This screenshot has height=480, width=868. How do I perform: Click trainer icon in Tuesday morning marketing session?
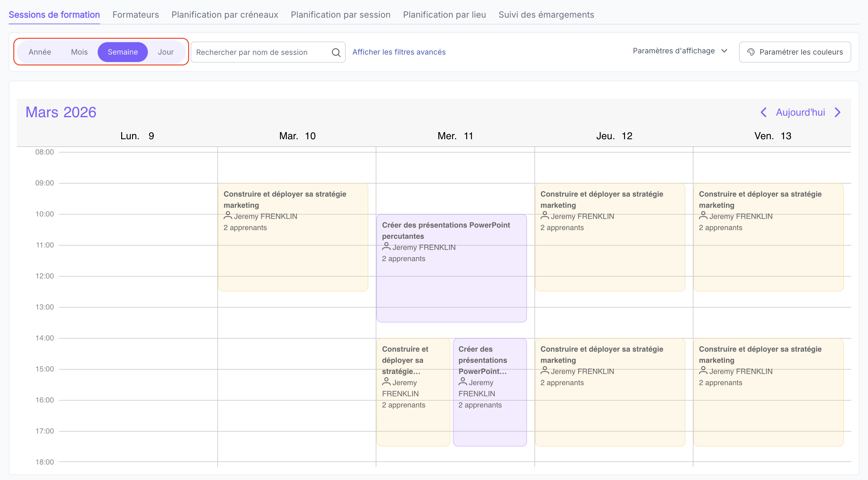pyautogui.click(x=228, y=215)
